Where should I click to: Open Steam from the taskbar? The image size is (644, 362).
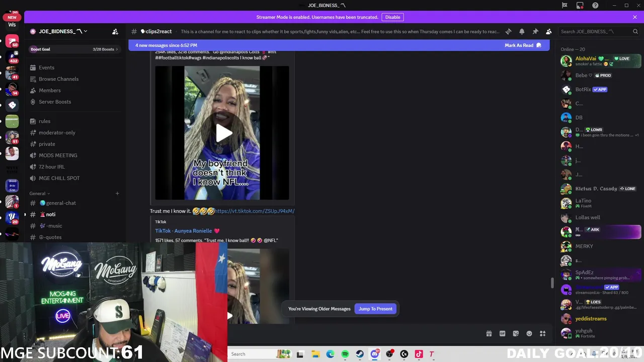click(x=360, y=354)
